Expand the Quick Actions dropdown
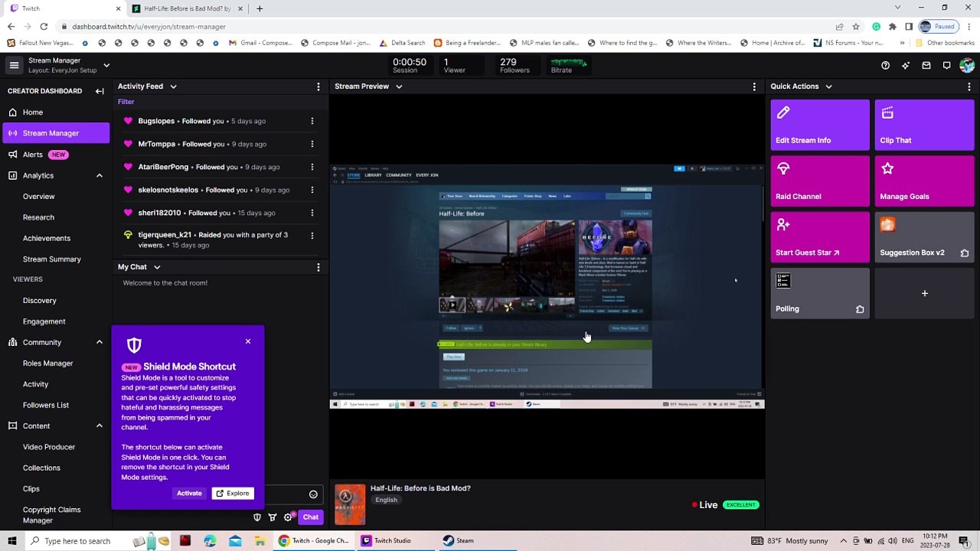Viewport: 980px width, 551px height. tap(828, 86)
